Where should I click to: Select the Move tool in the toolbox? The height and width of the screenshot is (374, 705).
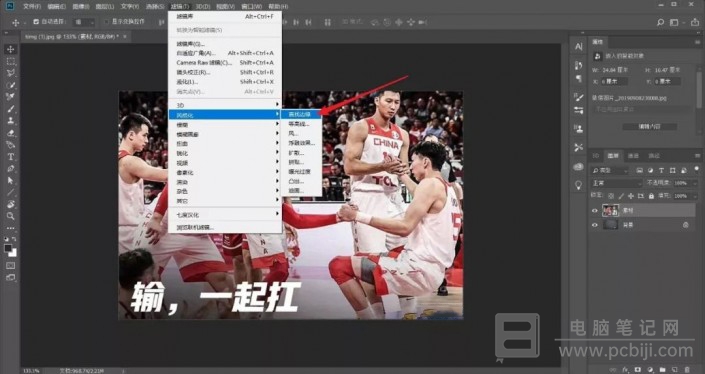(11, 49)
